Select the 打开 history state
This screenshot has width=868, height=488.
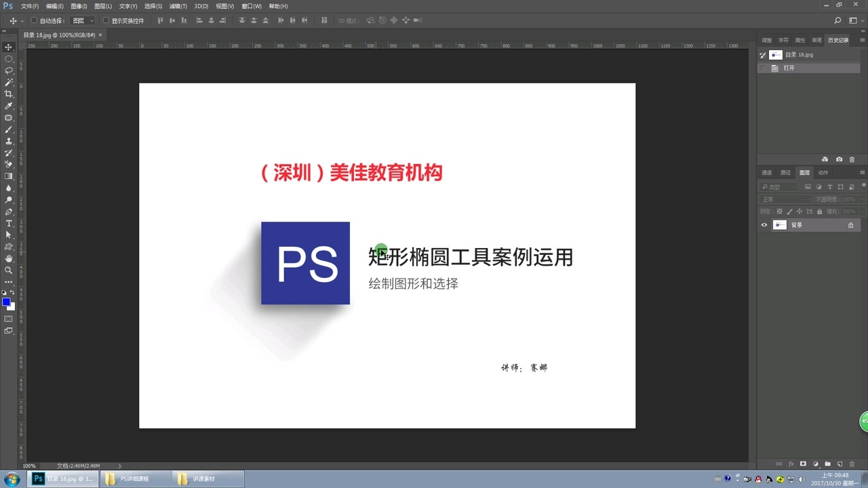[809, 68]
